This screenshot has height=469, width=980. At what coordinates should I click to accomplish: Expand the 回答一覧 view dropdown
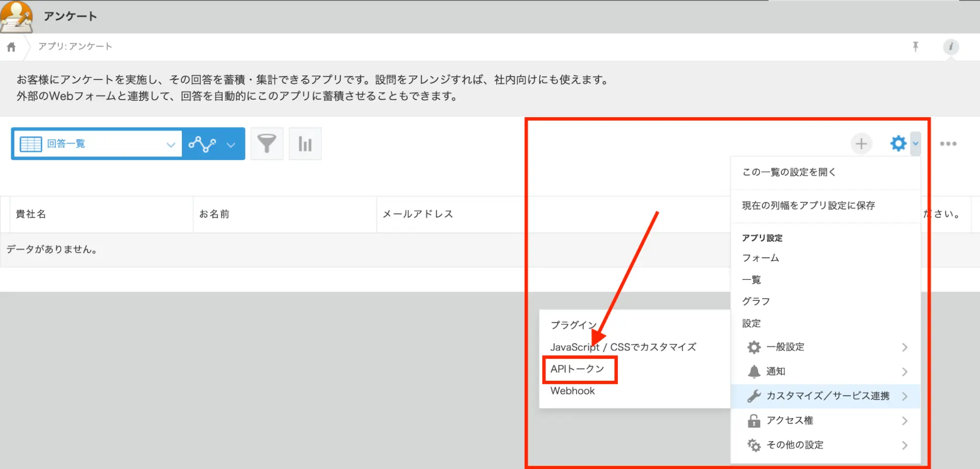[x=171, y=145]
